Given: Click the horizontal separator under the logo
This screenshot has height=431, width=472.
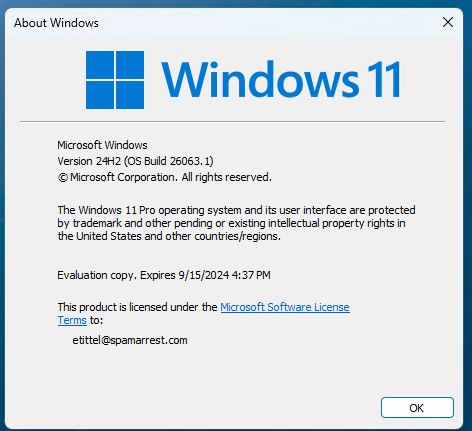Looking at the screenshot, I should 233,122.
